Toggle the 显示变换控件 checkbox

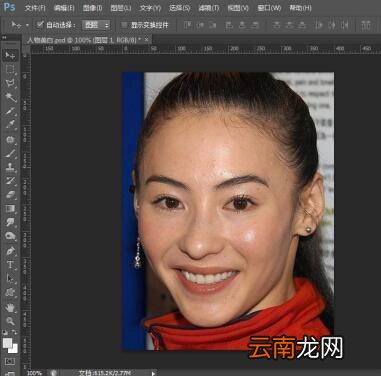(124, 25)
